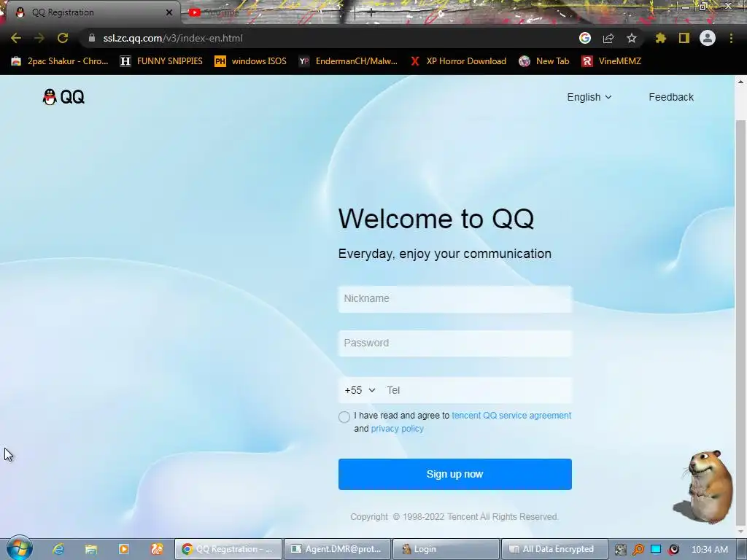Open the Chrome side panel
The width and height of the screenshot is (747, 560).
(684, 38)
